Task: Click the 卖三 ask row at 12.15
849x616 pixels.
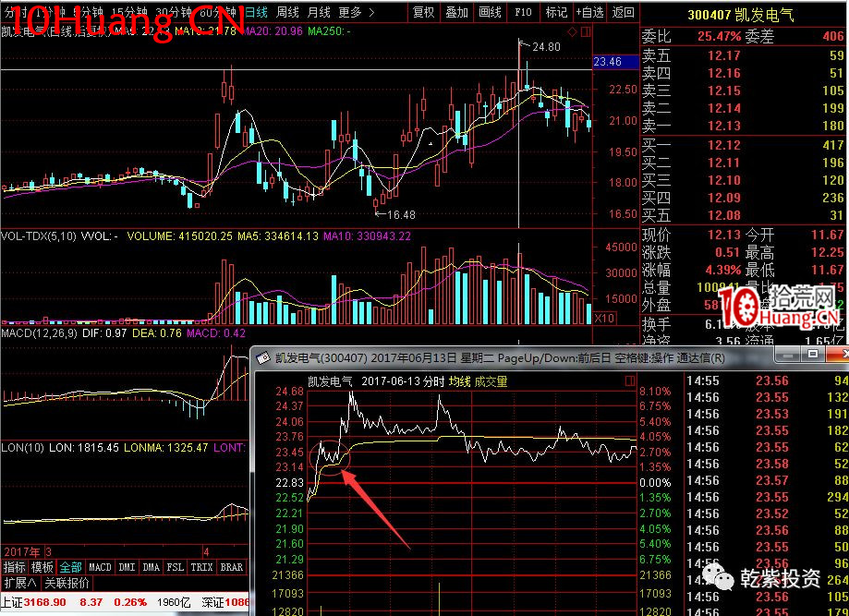Action: [x=744, y=91]
